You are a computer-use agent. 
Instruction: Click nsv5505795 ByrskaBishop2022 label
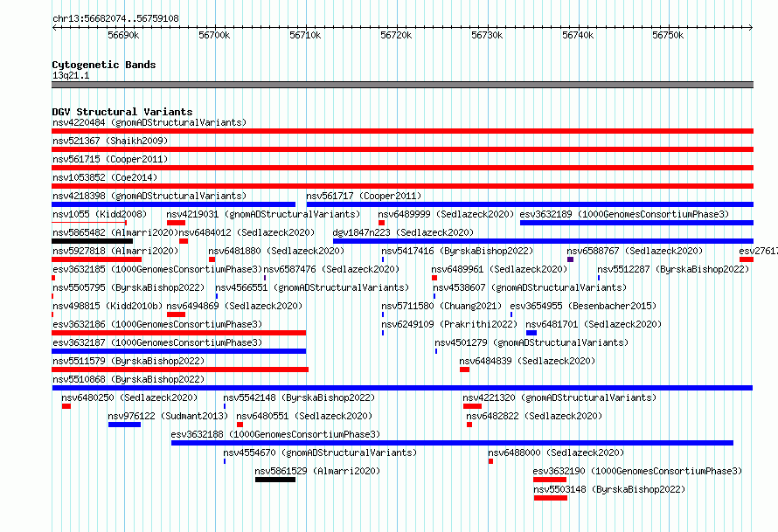(129, 287)
